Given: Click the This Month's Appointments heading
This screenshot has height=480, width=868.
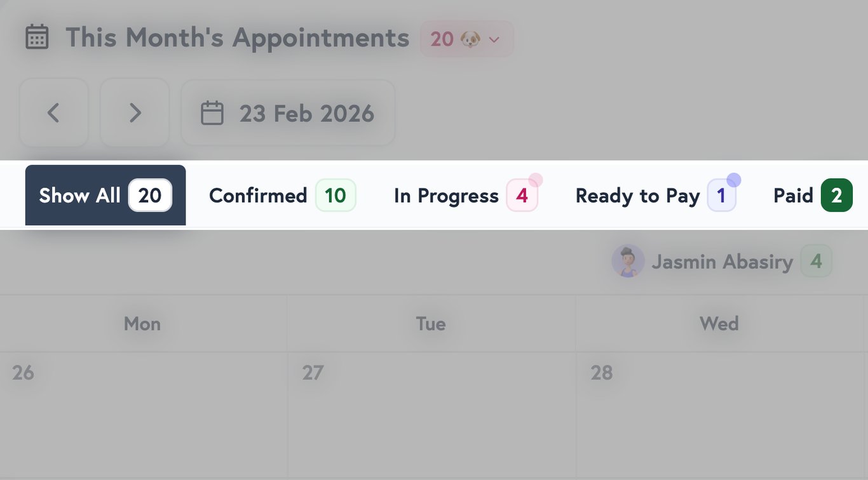Looking at the screenshot, I should [238, 37].
